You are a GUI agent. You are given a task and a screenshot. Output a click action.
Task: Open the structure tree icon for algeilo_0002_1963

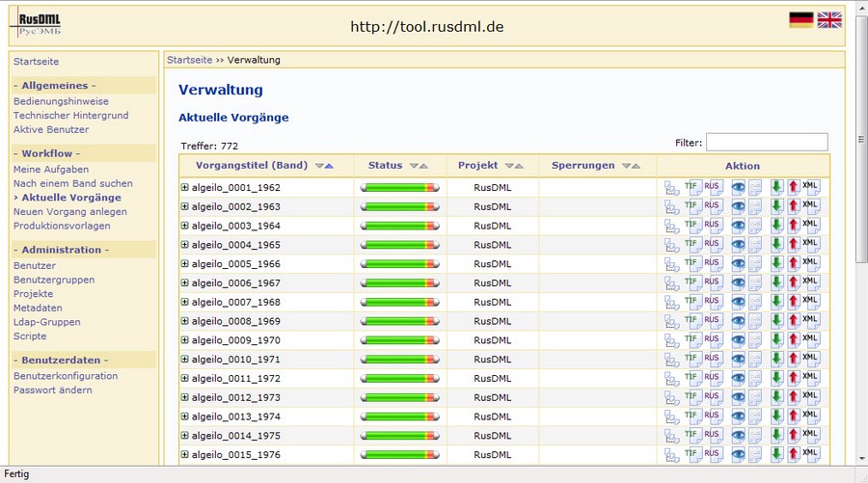671,206
